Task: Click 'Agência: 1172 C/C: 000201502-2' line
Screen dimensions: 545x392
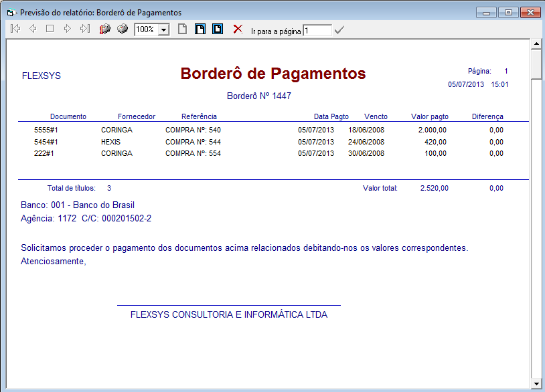Action: pyautogui.click(x=86, y=218)
